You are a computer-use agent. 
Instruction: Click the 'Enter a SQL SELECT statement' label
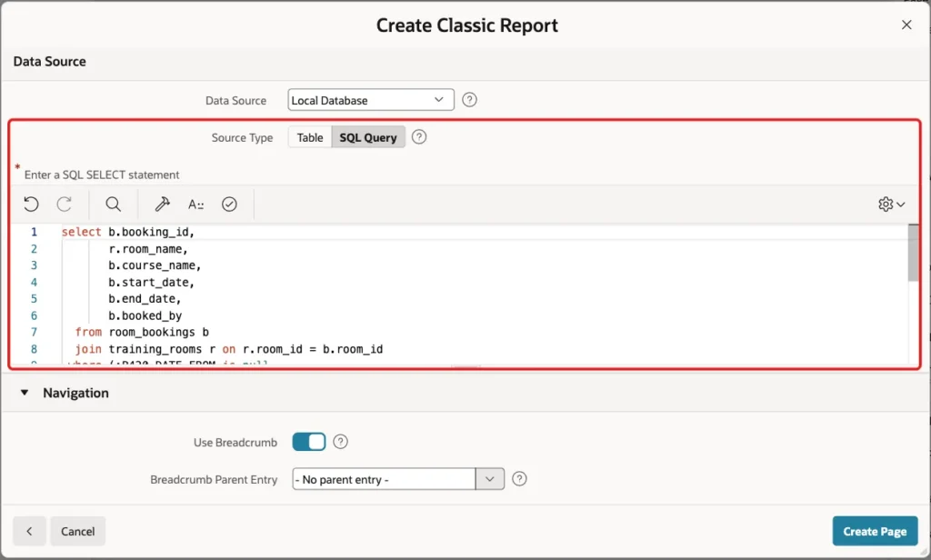tap(102, 175)
